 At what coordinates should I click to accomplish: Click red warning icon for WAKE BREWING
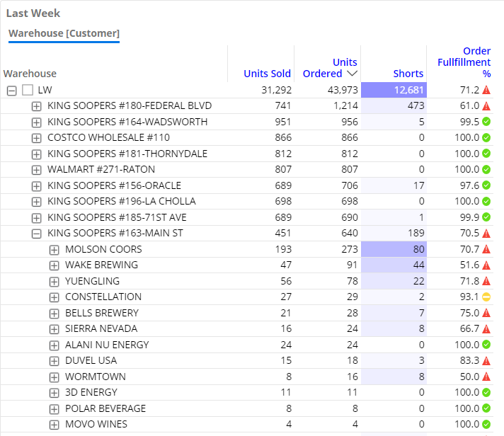(x=486, y=265)
